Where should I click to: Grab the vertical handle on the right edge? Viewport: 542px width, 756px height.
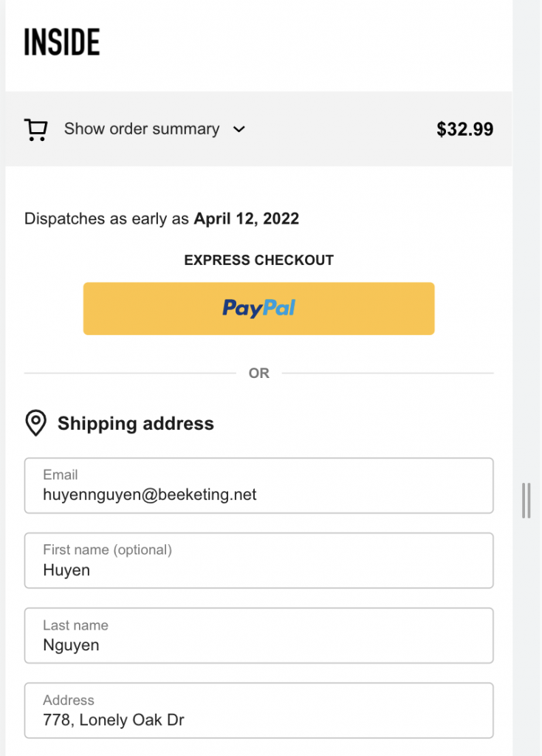[526, 501]
